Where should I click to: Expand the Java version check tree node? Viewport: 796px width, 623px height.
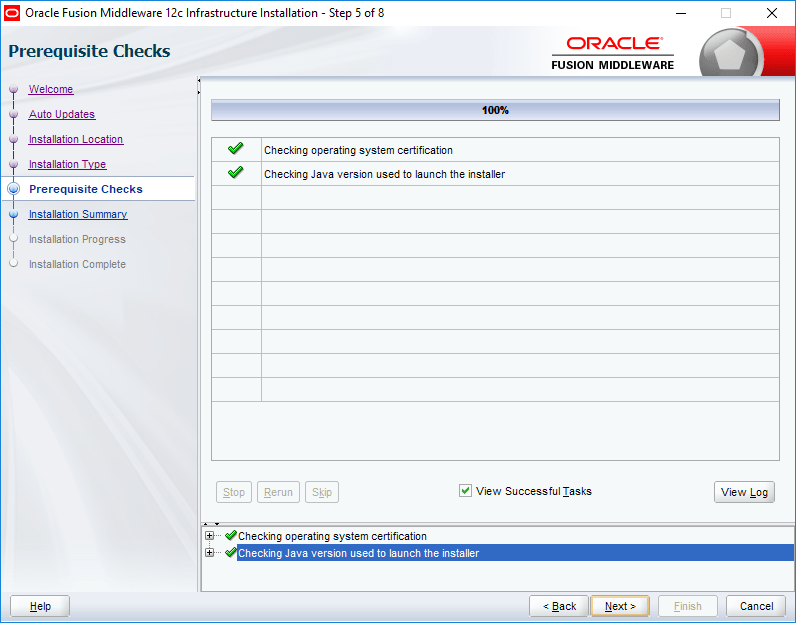click(209, 552)
